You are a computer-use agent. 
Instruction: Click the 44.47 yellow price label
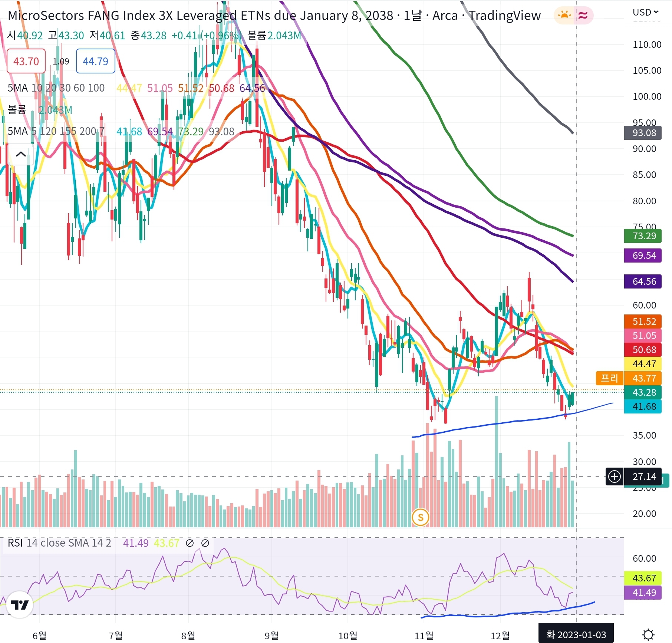click(x=643, y=364)
